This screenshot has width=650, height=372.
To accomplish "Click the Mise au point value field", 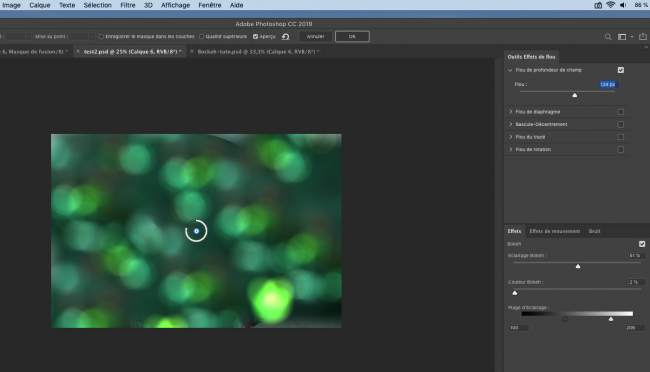I will (x=79, y=36).
